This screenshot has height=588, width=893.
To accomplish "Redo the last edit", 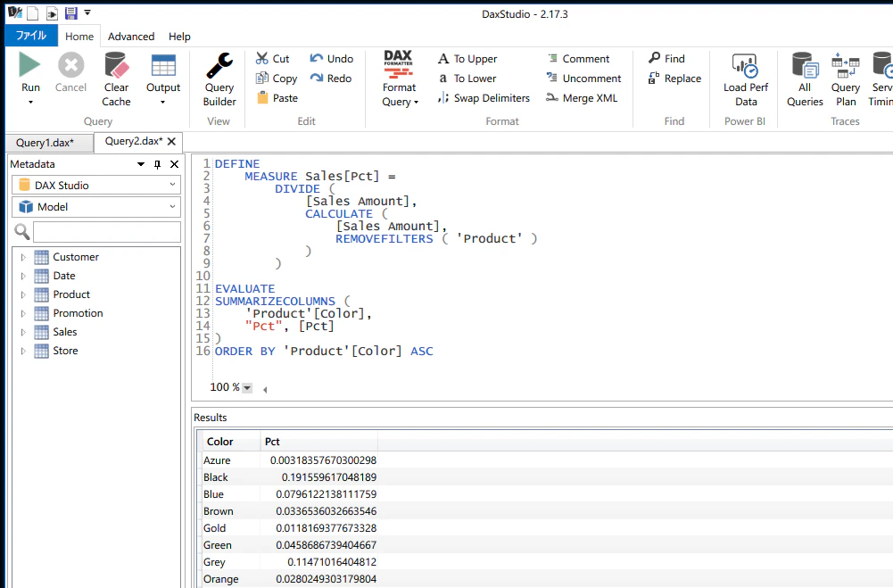I will tap(331, 79).
